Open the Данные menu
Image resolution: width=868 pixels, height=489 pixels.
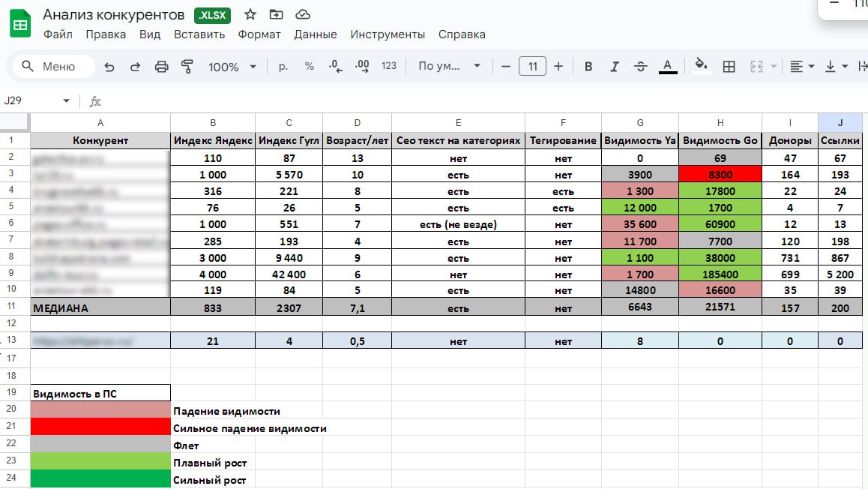pos(316,34)
